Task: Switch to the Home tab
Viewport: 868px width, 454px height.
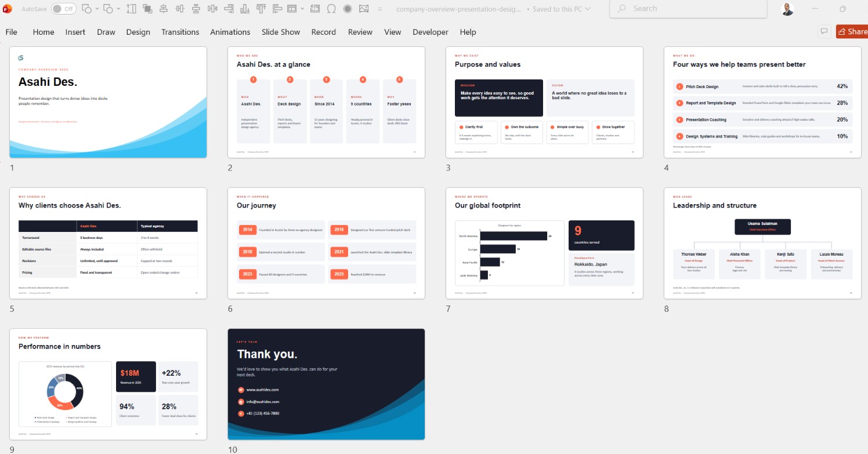Action: click(44, 32)
